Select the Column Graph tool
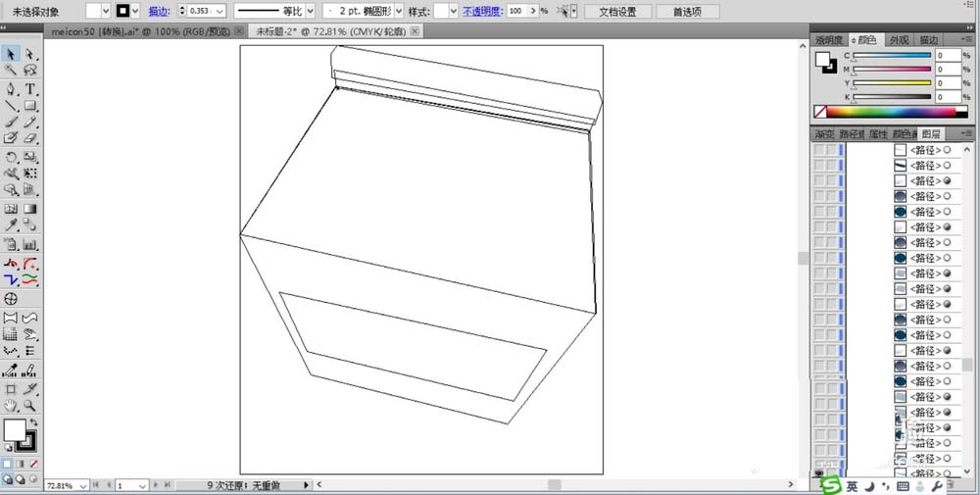The height and width of the screenshot is (495, 980). click(x=30, y=244)
